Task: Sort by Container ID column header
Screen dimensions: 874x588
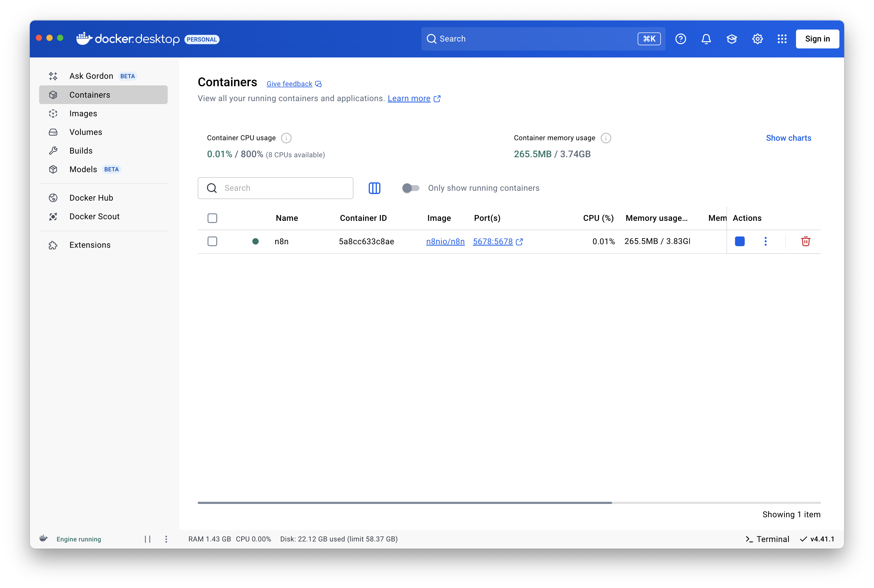Action: tap(363, 218)
